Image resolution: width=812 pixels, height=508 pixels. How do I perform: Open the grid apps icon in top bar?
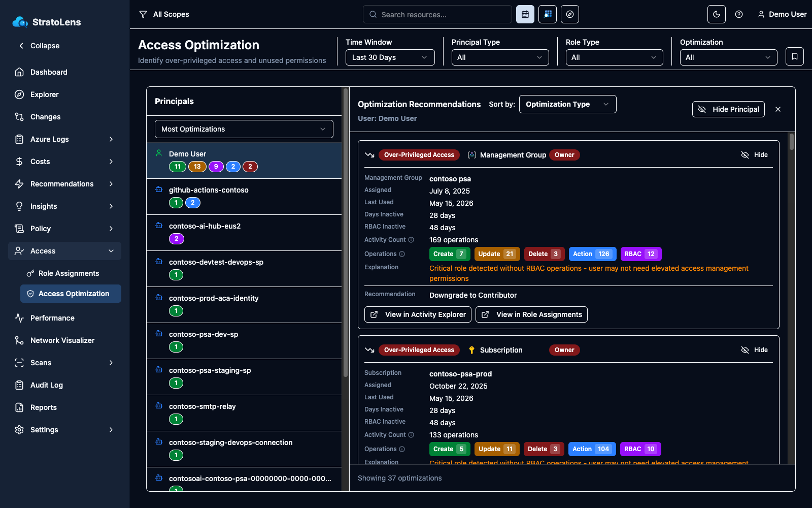click(548, 14)
